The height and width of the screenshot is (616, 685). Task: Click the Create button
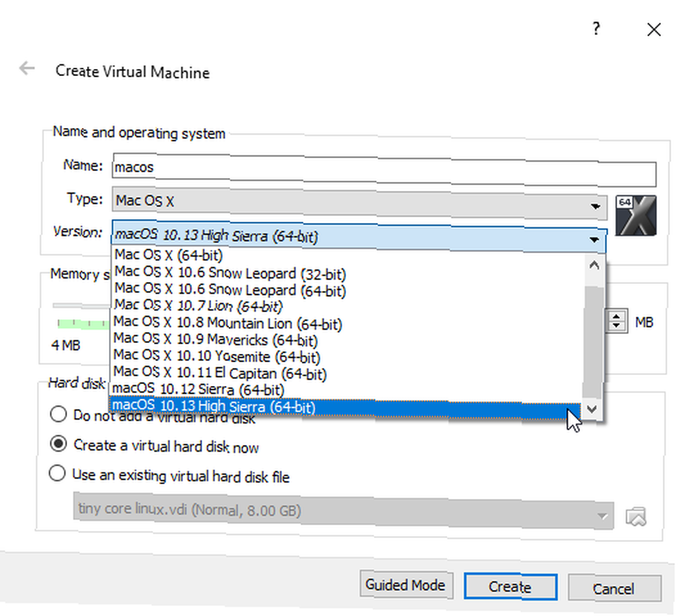pos(510,587)
